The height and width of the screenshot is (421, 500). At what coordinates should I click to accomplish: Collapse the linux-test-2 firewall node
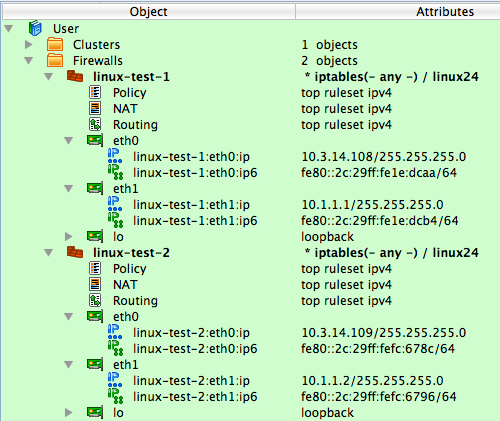(x=49, y=252)
